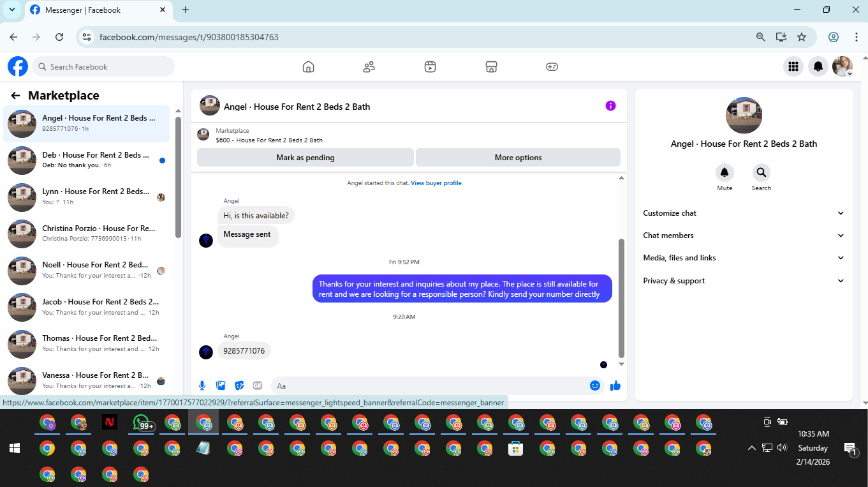This screenshot has height=487, width=868.
Task: Go back from Marketplace list
Action: (15, 96)
